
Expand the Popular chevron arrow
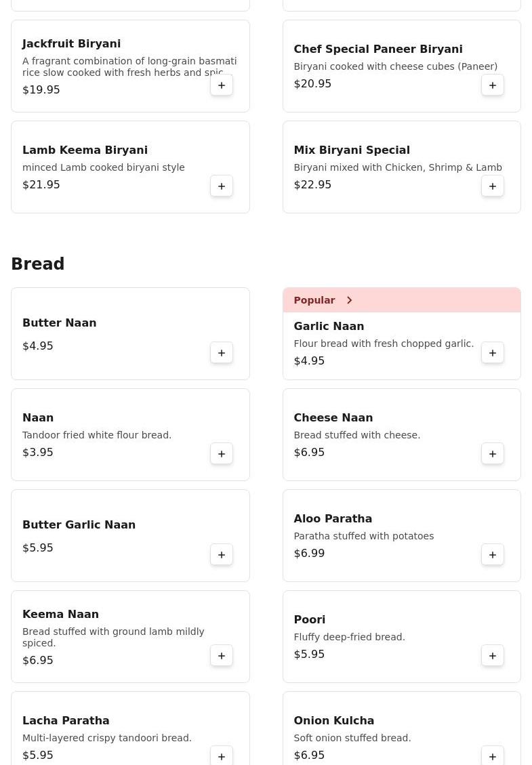point(350,300)
